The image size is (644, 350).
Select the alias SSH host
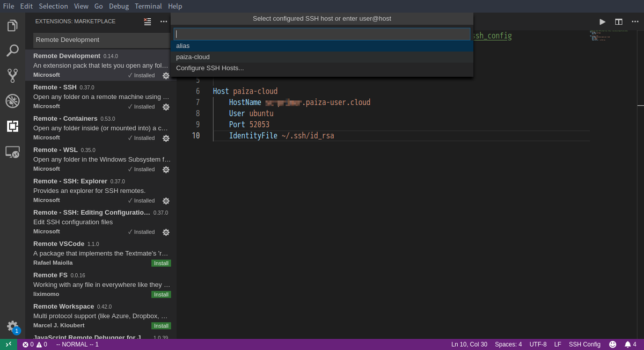[x=323, y=46]
